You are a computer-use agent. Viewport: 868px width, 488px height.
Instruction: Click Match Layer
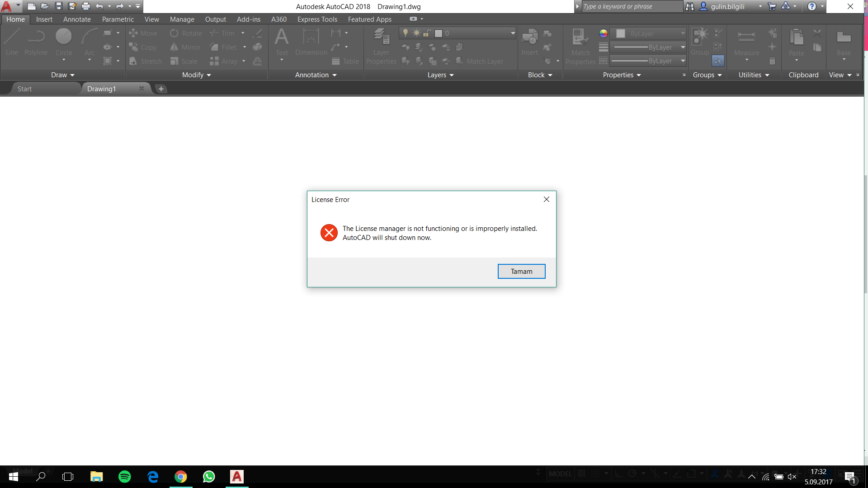tap(479, 61)
